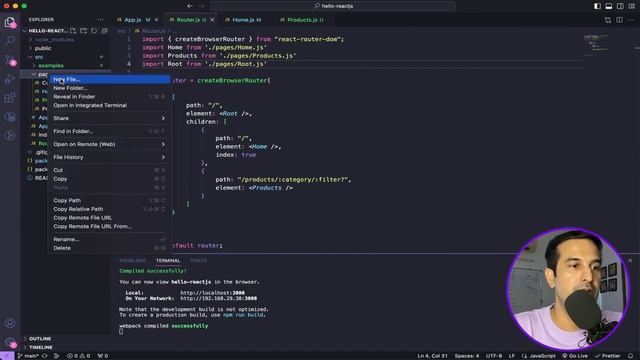The image size is (640, 360).
Task: Close the terminal panel
Action: [x=630, y=260]
